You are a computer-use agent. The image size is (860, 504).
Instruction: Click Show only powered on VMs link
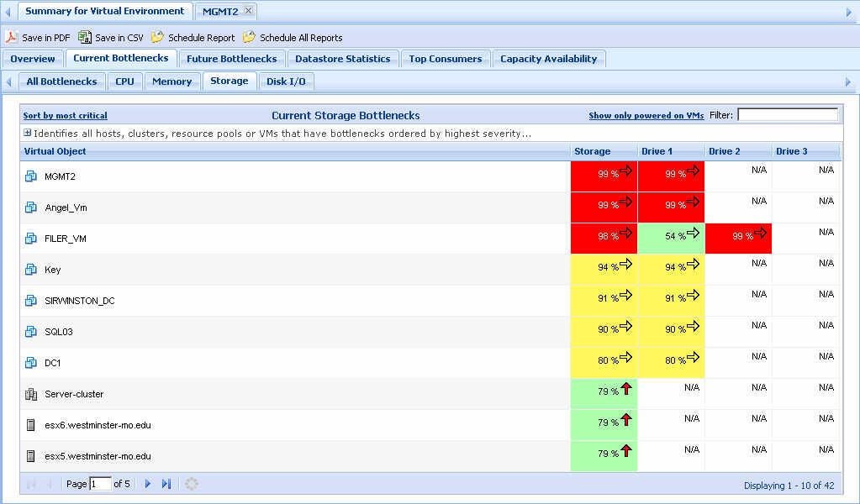point(646,116)
